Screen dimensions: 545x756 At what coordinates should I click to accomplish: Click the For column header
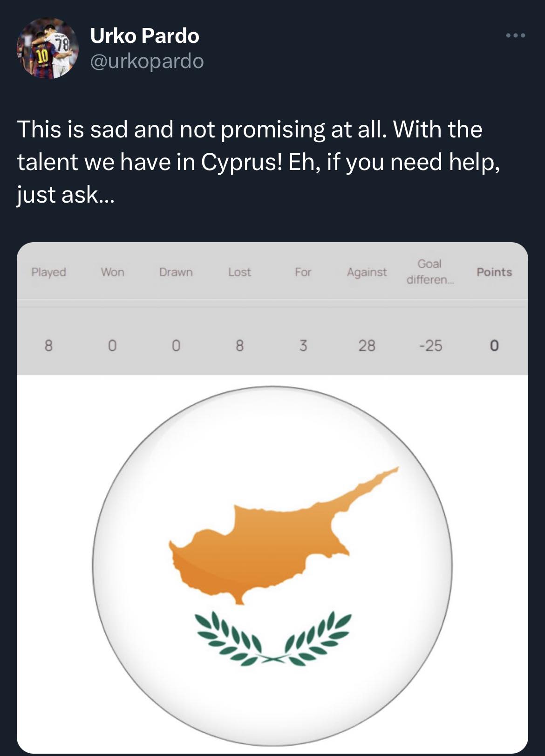[303, 272]
